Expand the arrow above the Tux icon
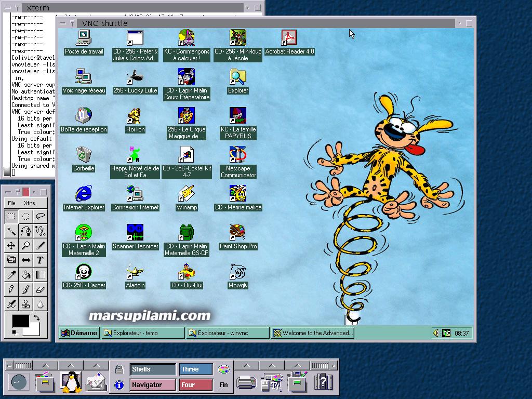The image size is (532, 399). coord(71,365)
